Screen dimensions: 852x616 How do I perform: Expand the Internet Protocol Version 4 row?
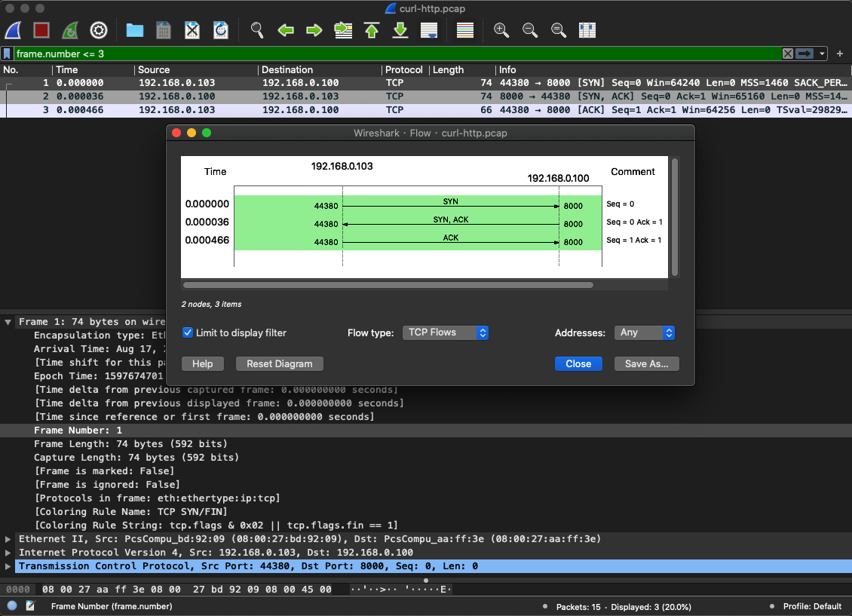(x=8, y=553)
